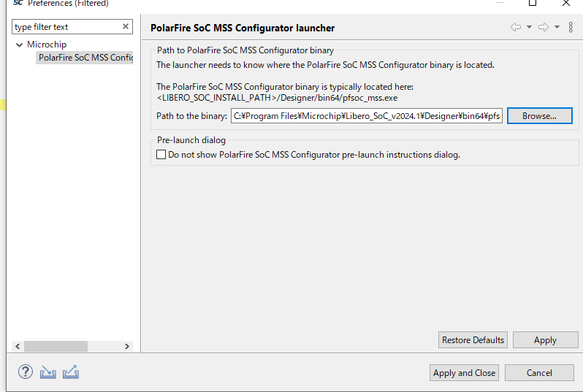
Task: Click the Import preferences icon
Action: click(x=47, y=372)
